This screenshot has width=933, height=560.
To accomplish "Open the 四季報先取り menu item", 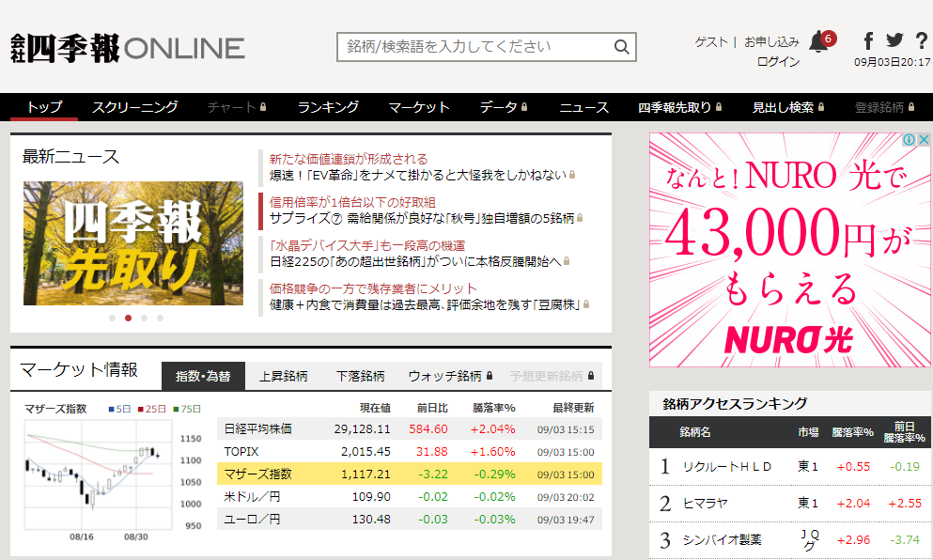I will click(679, 107).
